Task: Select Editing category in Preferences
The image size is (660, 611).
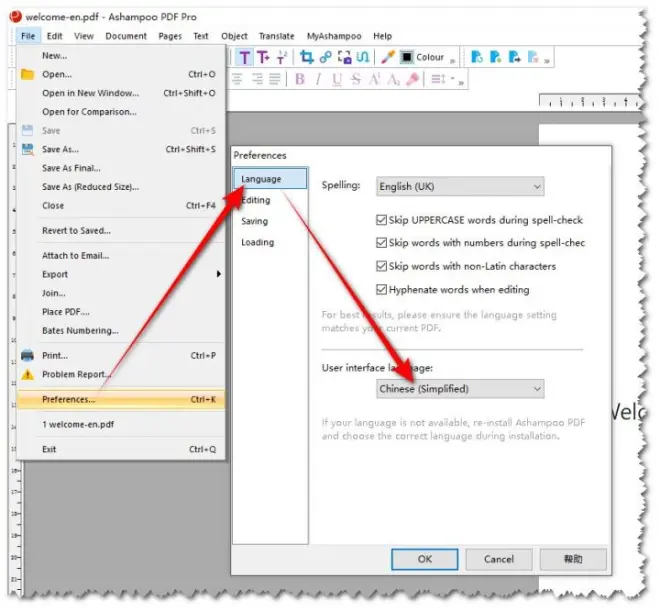Action: coord(270,200)
